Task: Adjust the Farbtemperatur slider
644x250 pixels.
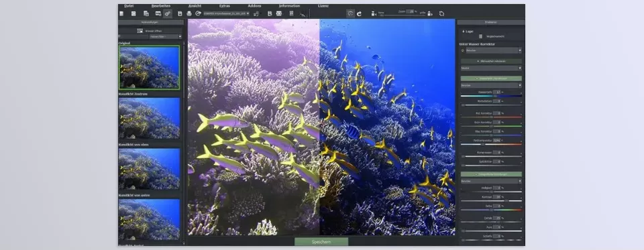Action: coord(491,144)
